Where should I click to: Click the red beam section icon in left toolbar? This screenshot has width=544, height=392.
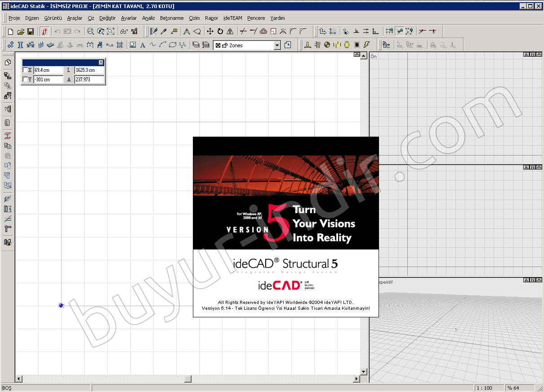(8, 136)
